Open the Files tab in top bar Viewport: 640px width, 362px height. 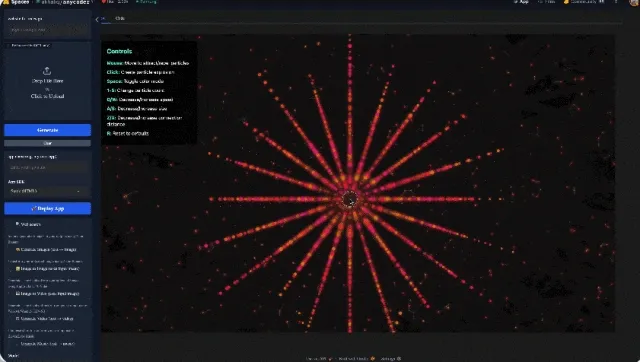(x=547, y=2)
